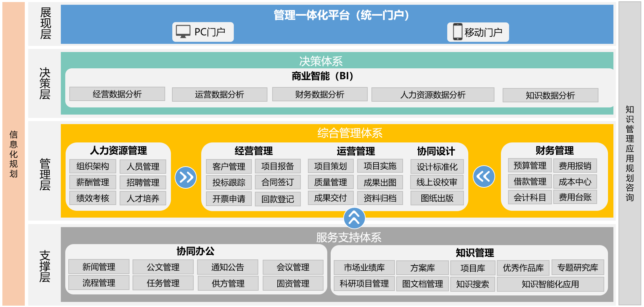The image size is (644, 307).
Task: Select 质量管理 box
Action: (x=331, y=182)
